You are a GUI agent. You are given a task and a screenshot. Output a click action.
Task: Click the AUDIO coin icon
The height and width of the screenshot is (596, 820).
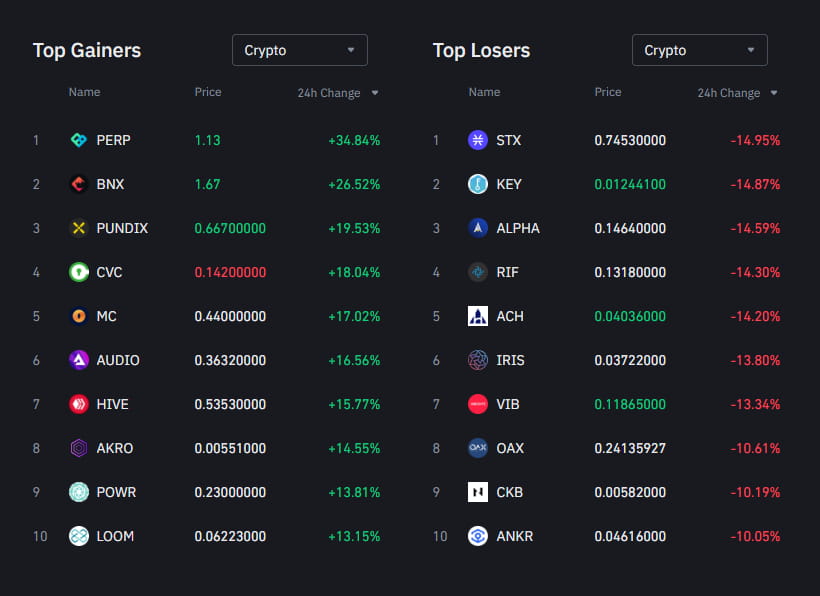tap(79, 360)
